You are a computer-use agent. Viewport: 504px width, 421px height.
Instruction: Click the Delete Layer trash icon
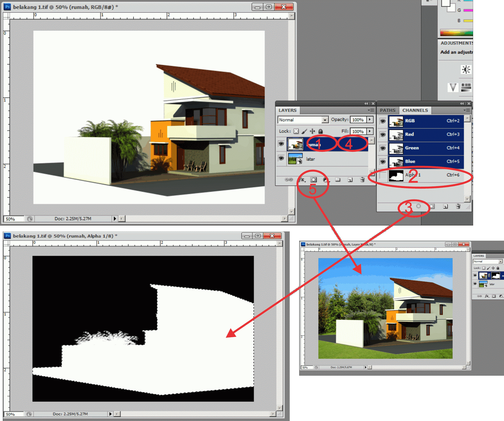click(x=362, y=179)
